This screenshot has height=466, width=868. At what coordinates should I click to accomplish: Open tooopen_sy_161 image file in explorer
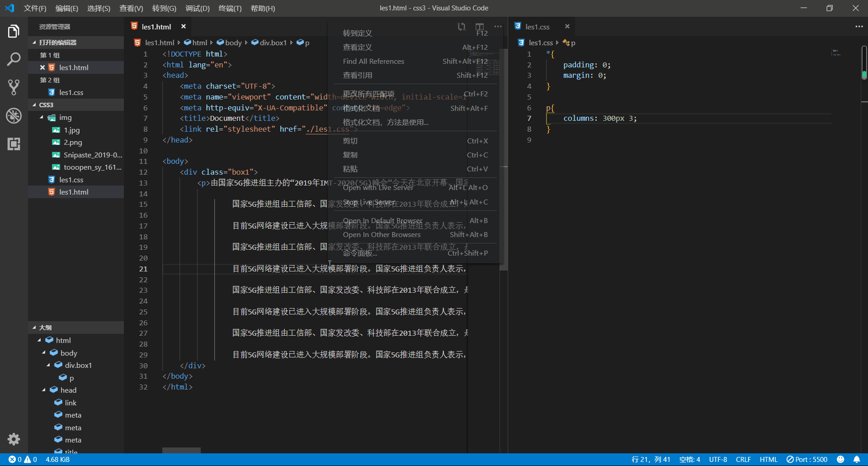click(92, 167)
